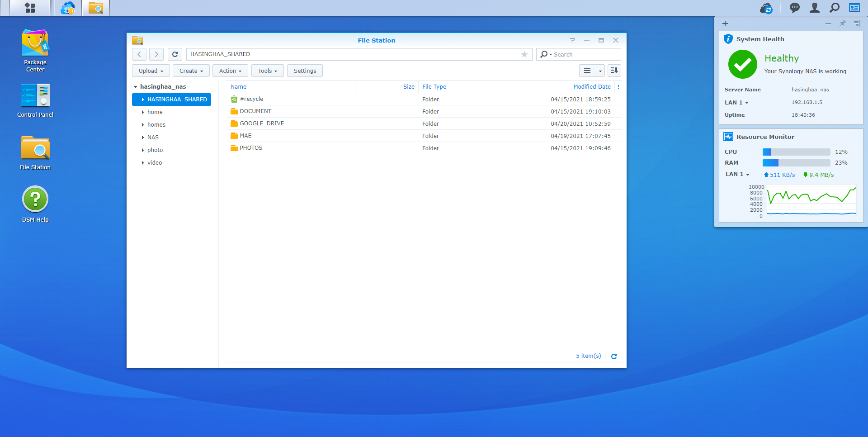The image size is (868, 437).
Task: Expand the homes folder tree node
Action: [x=143, y=125]
